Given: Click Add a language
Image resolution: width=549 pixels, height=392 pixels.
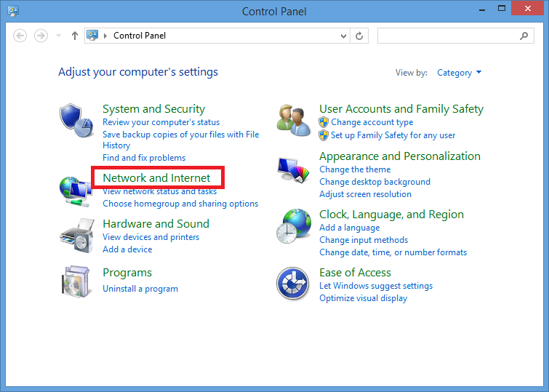Looking at the screenshot, I should (350, 228).
